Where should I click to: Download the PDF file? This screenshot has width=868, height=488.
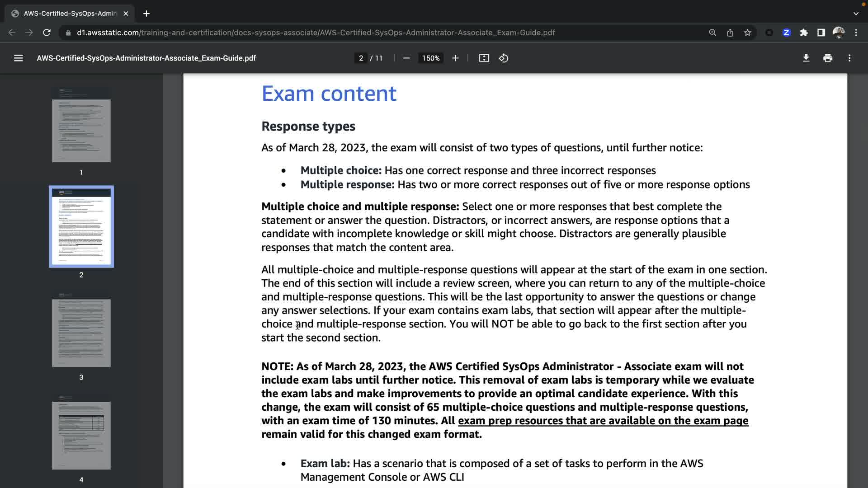pyautogui.click(x=806, y=58)
